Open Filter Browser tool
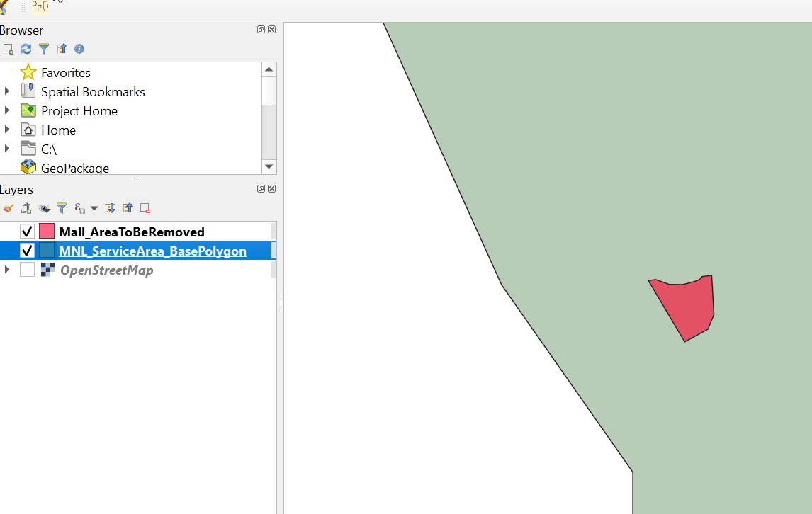Viewport: 812px width, 514px height. click(x=44, y=49)
